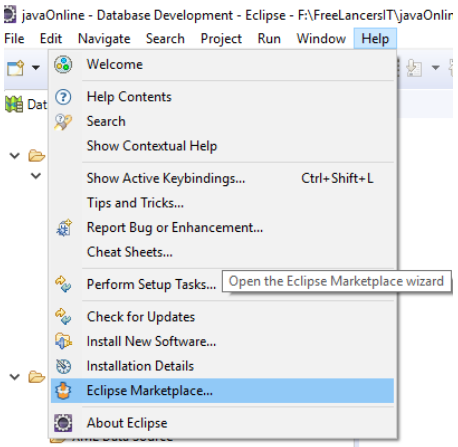
Task: Select Show Contextual Help
Action: click(x=222, y=146)
